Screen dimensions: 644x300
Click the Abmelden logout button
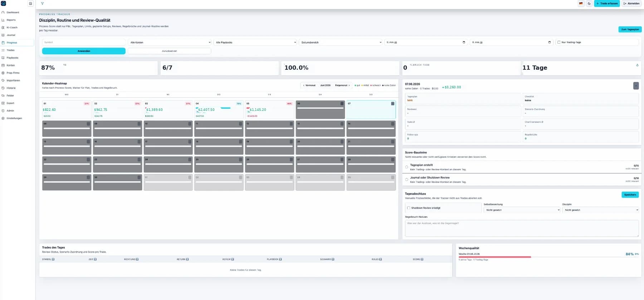pos(631,4)
